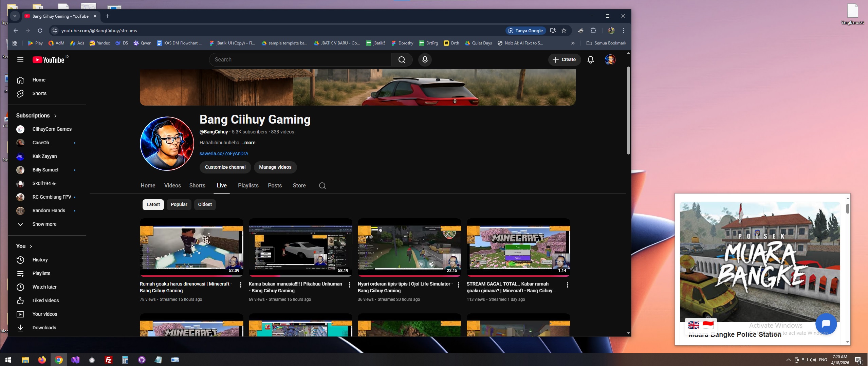Open options for STREAM GAGAL TOTAL video
Image resolution: width=868 pixels, height=366 pixels.
click(x=568, y=285)
